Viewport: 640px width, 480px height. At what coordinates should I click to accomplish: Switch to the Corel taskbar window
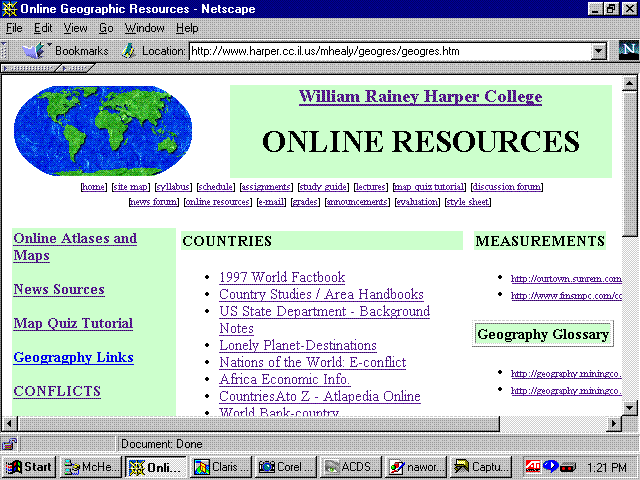tap(285, 467)
